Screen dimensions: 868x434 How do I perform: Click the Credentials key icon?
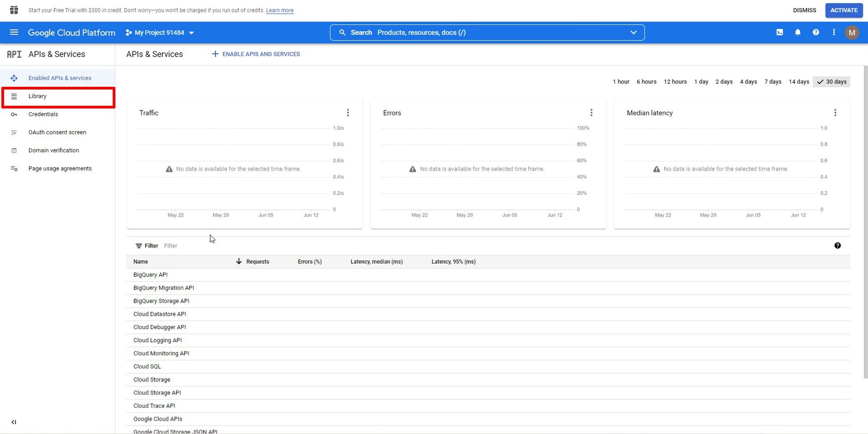14,114
